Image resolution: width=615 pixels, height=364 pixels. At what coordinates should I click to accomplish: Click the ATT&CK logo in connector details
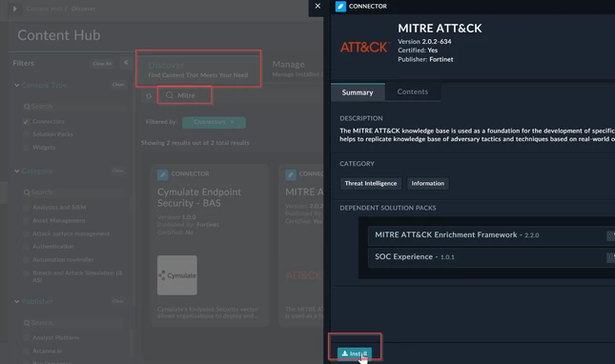364,47
